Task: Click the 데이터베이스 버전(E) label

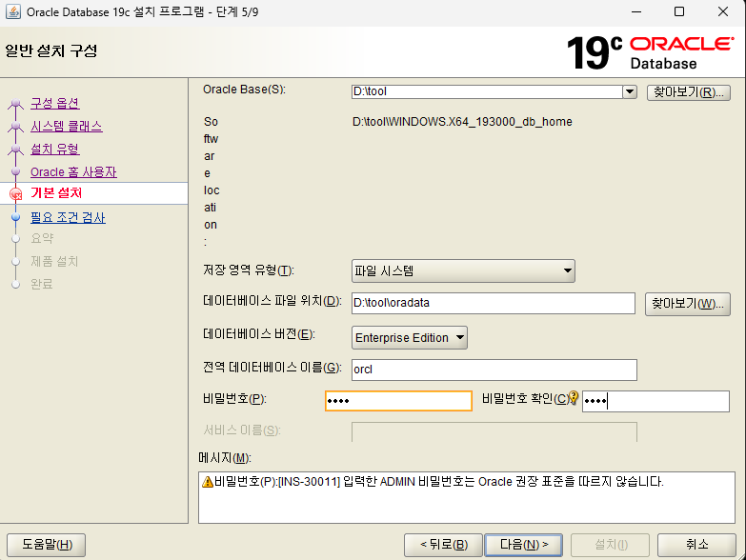Action: tap(259, 334)
